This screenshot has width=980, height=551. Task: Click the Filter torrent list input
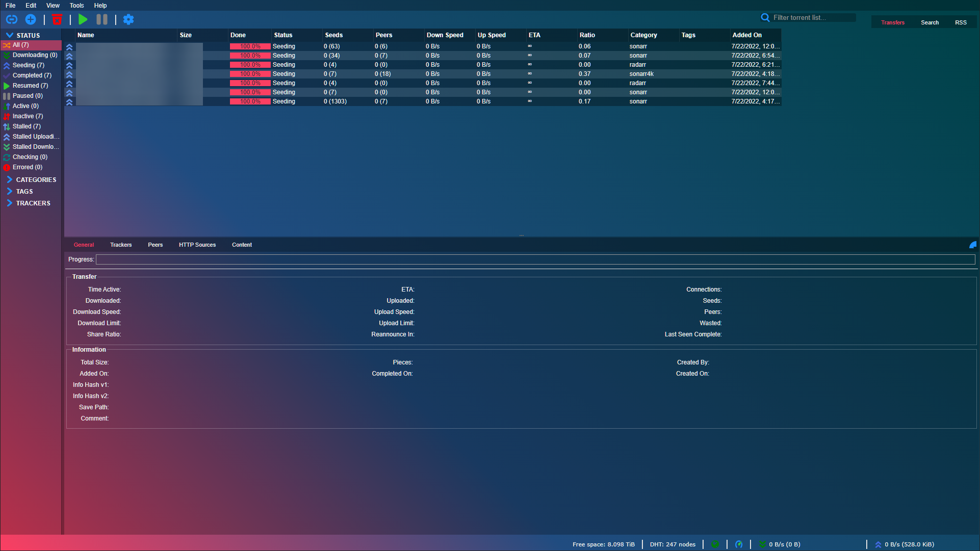point(813,17)
